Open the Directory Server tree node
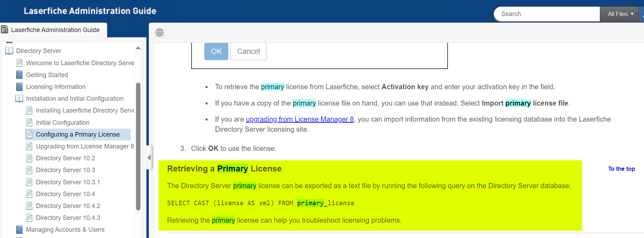The image size is (644, 238). (x=39, y=51)
